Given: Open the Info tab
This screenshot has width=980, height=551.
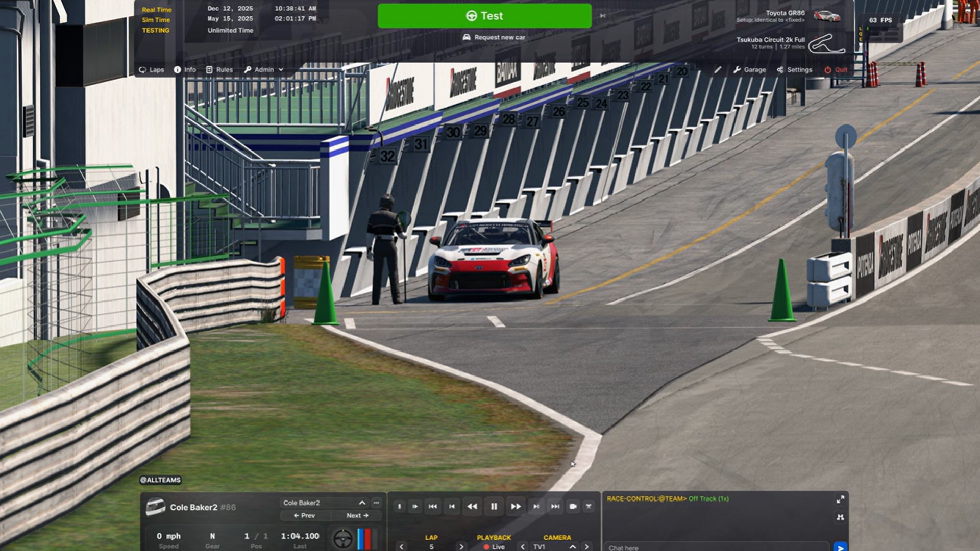Looking at the screenshot, I should click(x=185, y=70).
